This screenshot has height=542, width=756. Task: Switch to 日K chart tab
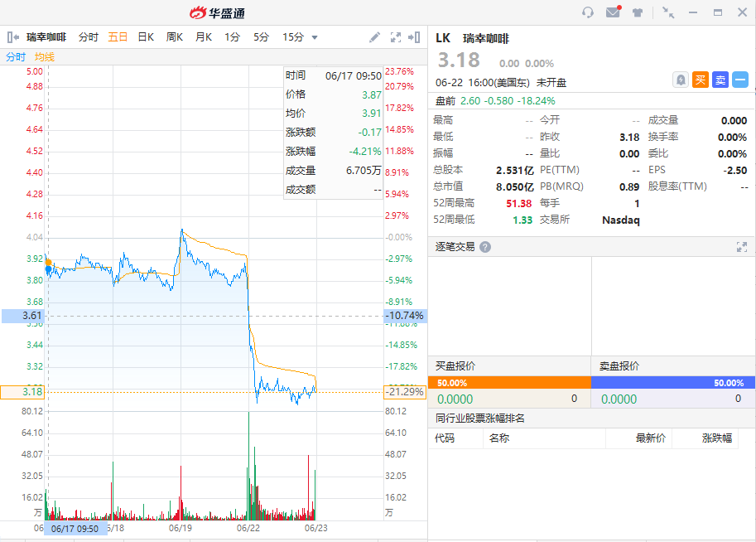click(146, 37)
